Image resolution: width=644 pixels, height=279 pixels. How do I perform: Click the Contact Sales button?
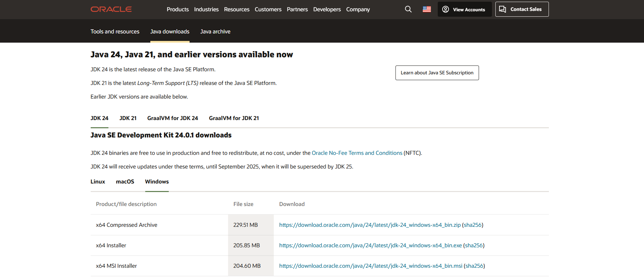pyautogui.click(x=522, y=9)
